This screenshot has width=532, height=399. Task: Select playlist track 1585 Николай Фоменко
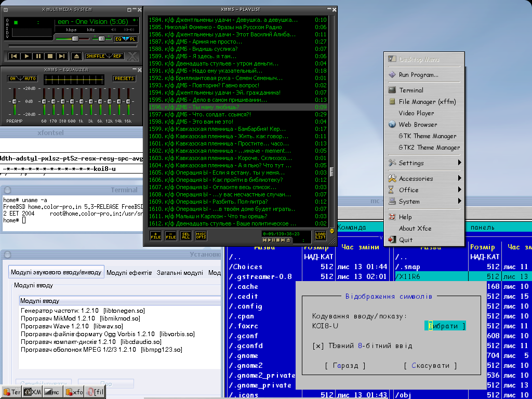[237, 27]
